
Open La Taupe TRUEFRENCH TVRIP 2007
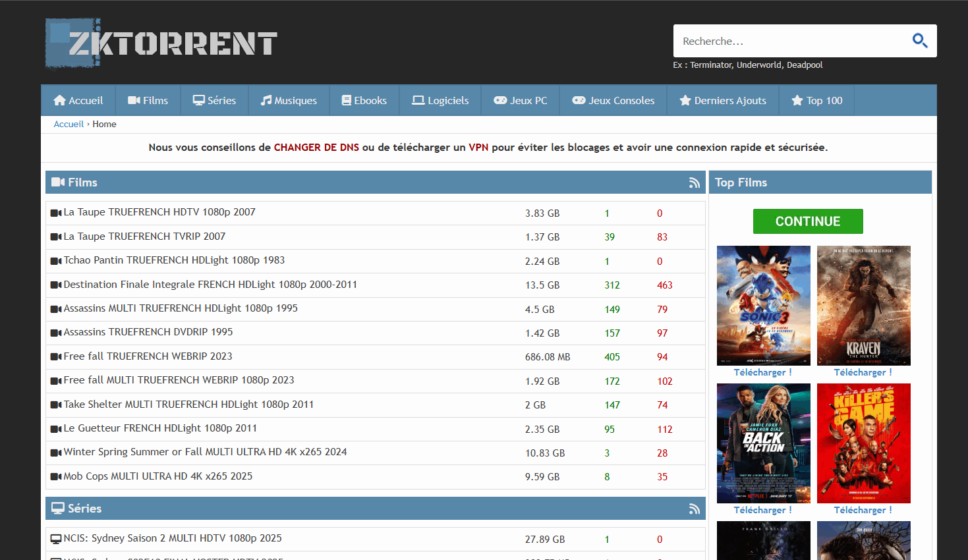(x=144, y=237)
